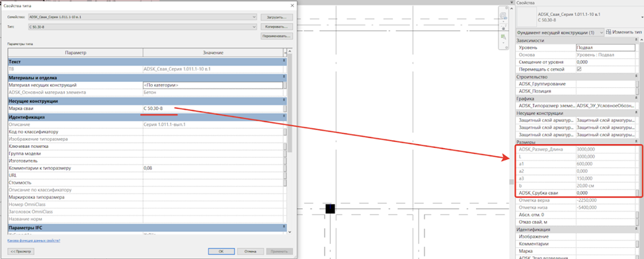Click small button in Марка сваи row

click(x=285, y=108)
